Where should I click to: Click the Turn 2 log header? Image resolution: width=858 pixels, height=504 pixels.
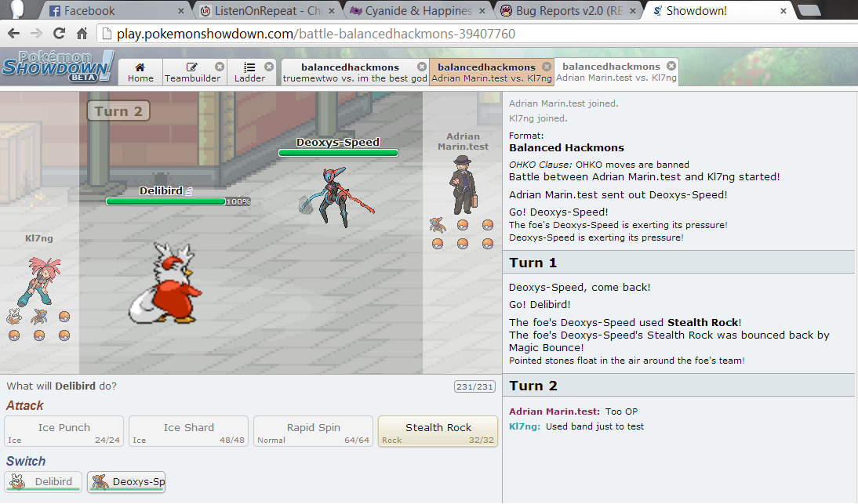pos(678,386)
